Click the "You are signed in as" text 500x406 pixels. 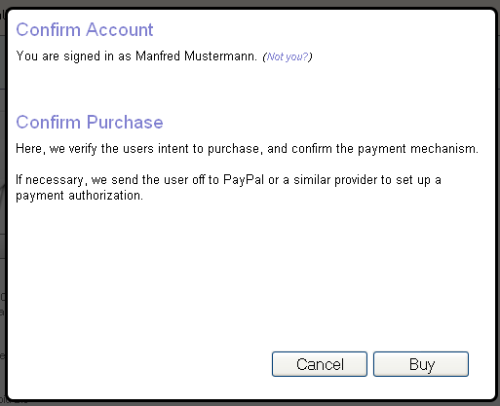click(74, 56)
